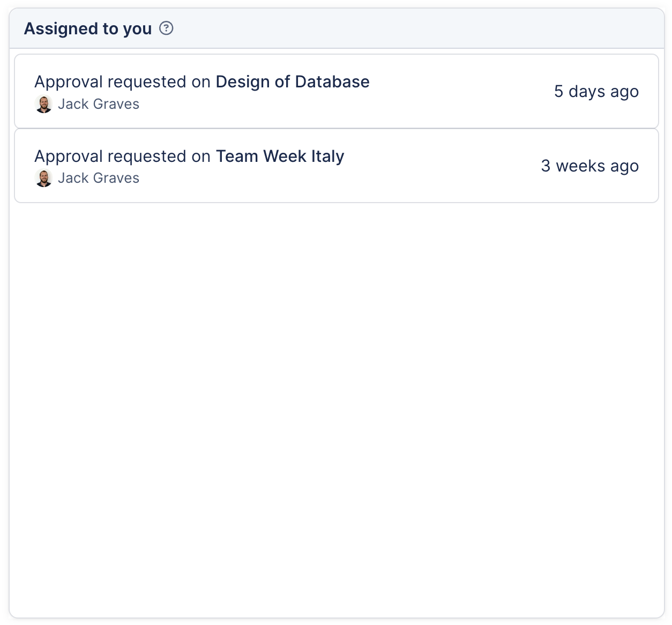Open the Design of Database document title
This screenshot has width=672, height=625.
point(292,81)
